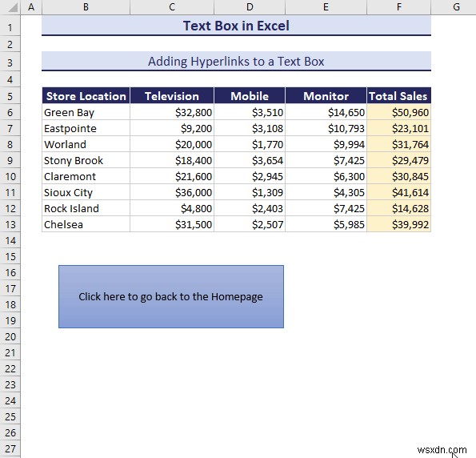Click Total Sales value $31,764
The width and height of the screenshot is (476, 458).
(x=399, y=144)
